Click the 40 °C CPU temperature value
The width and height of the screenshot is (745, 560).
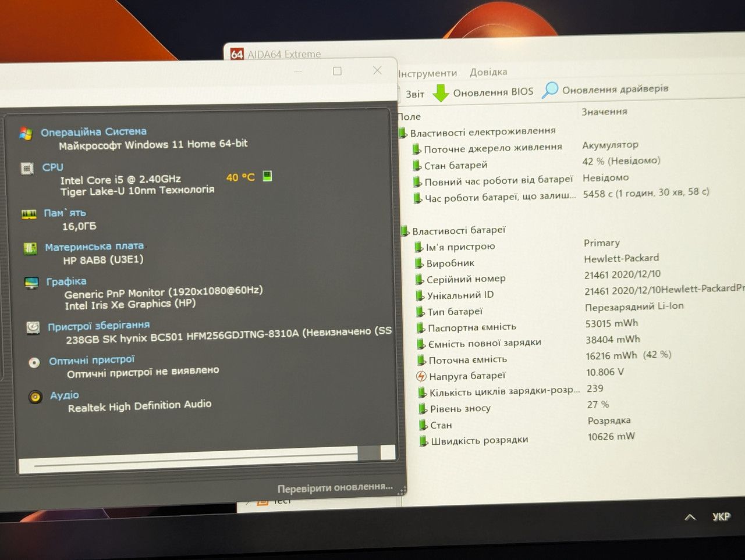point(240,177)
